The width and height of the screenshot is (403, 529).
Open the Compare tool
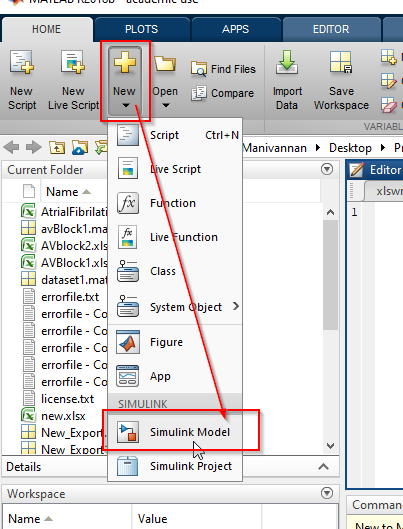(223, 93)
